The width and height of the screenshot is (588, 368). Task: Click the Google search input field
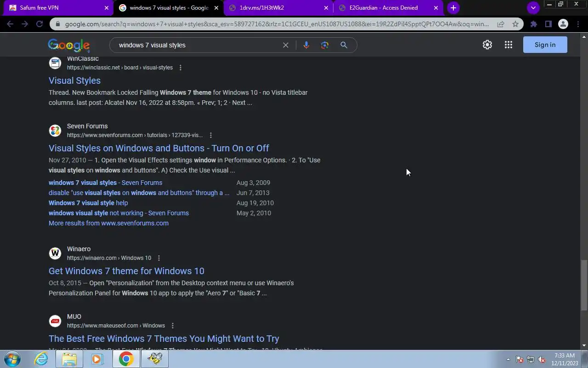(198, 45)
